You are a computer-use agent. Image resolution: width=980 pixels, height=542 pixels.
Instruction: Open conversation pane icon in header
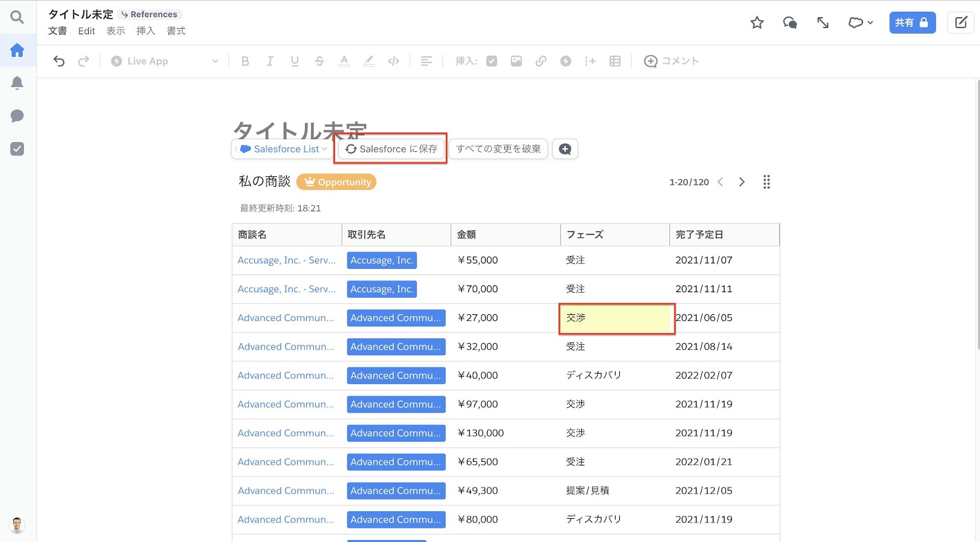[790, 23]
